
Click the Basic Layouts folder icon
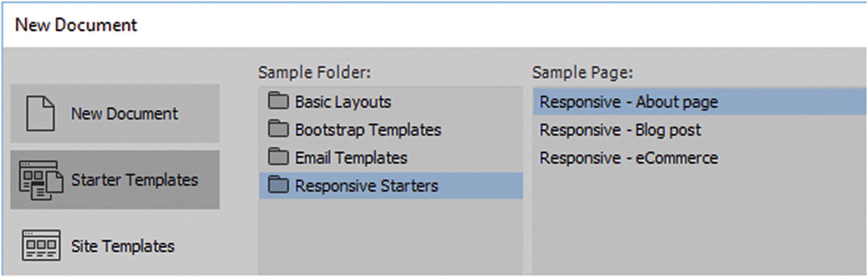click(x=278, y=102)
